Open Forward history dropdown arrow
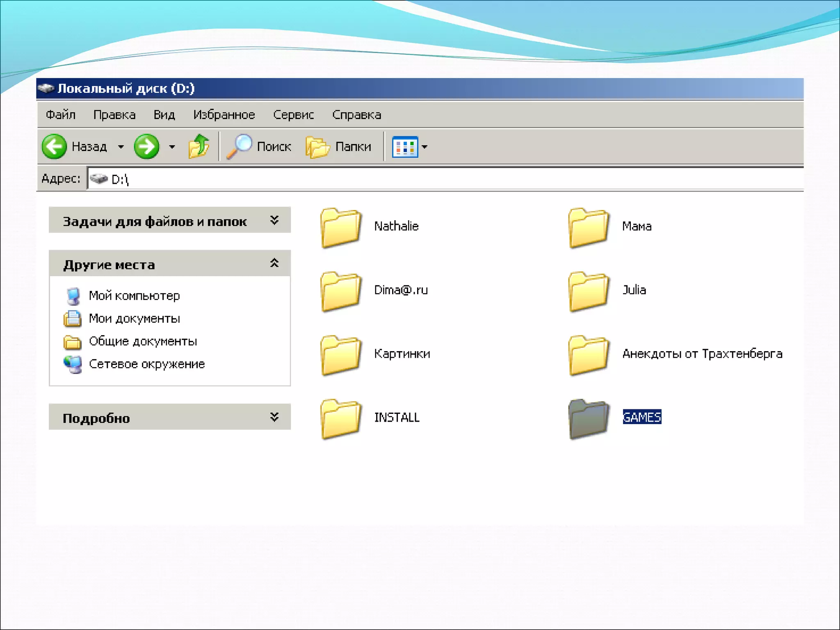The width and height of the screenshot is (840, 630). point(172,146)
